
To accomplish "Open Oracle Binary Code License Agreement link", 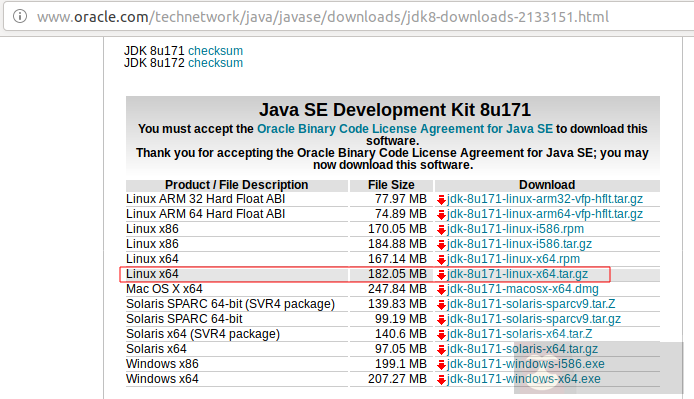I will click(x=405, y=128).
